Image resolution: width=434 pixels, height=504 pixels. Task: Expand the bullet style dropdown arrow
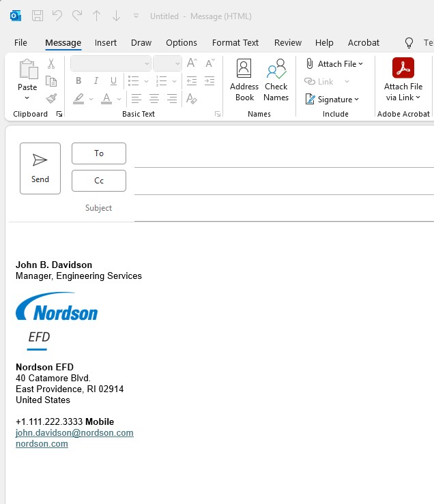click(146, 81)
